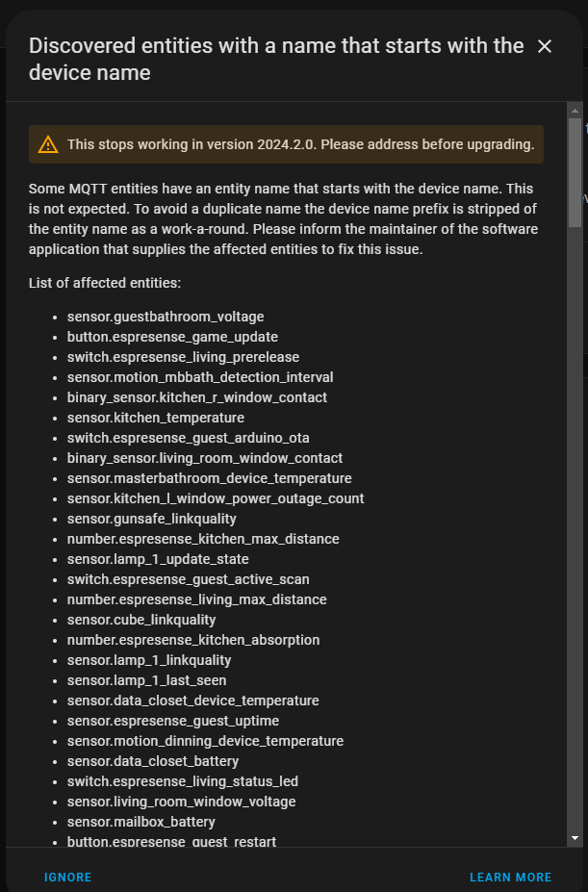Click the scrollbar down arrow
The height and width of the screenshot is (892, 588).
(575, 838)
